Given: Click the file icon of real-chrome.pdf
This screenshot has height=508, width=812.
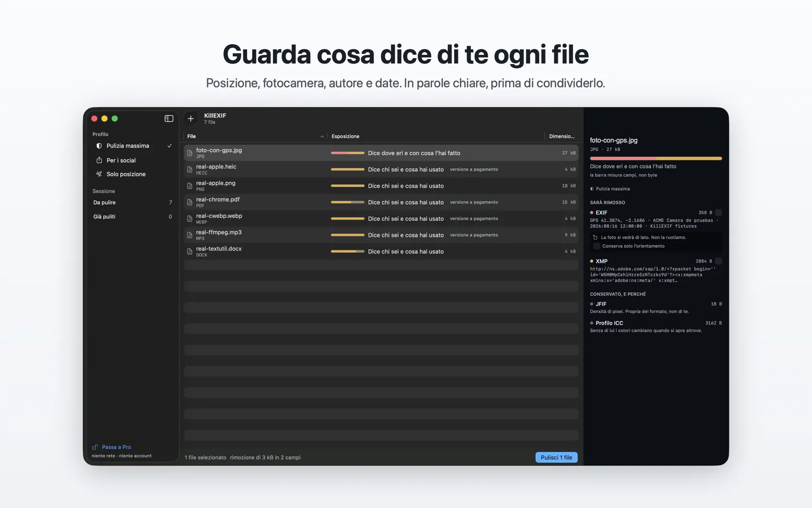Looking at the screenshot, I should (x=190, y=202).
